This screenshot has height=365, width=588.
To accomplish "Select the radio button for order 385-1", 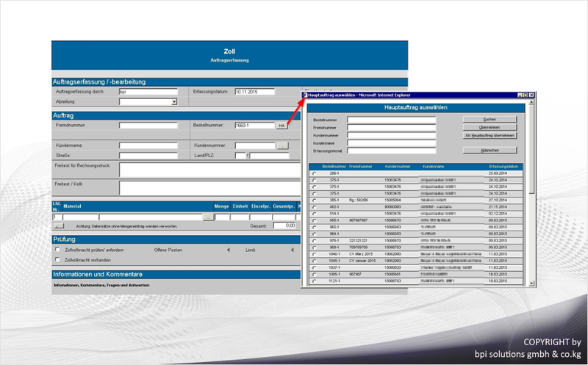I will pos(315,200).
